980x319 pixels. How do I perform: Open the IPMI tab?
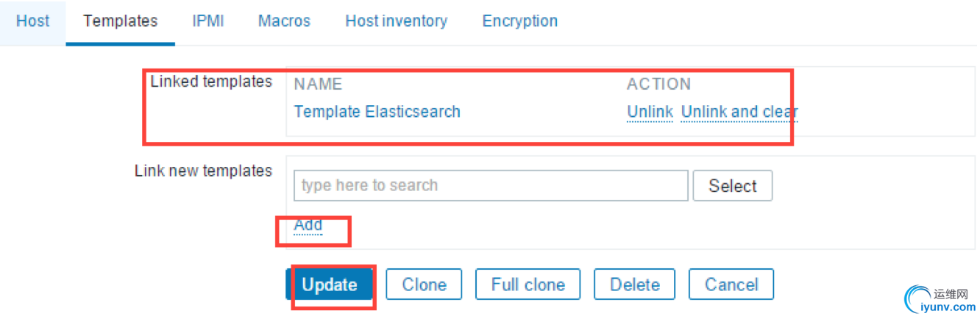click(207, 21)
